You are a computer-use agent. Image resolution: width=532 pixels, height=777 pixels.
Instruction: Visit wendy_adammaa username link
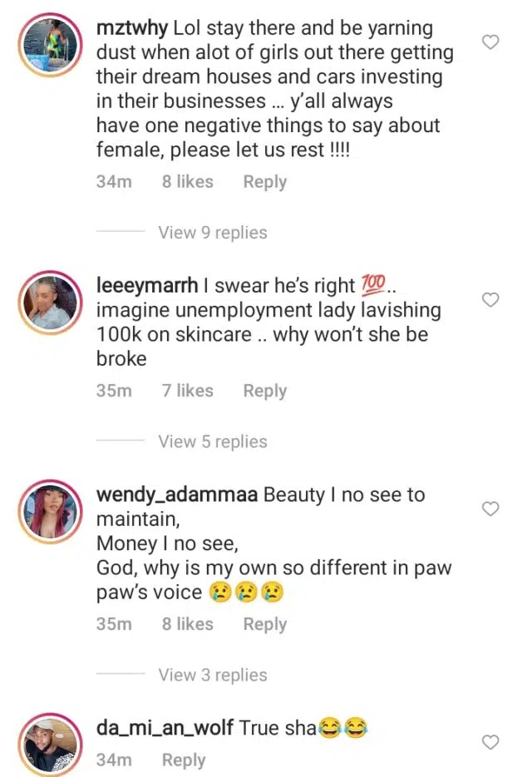pos(177,494)
